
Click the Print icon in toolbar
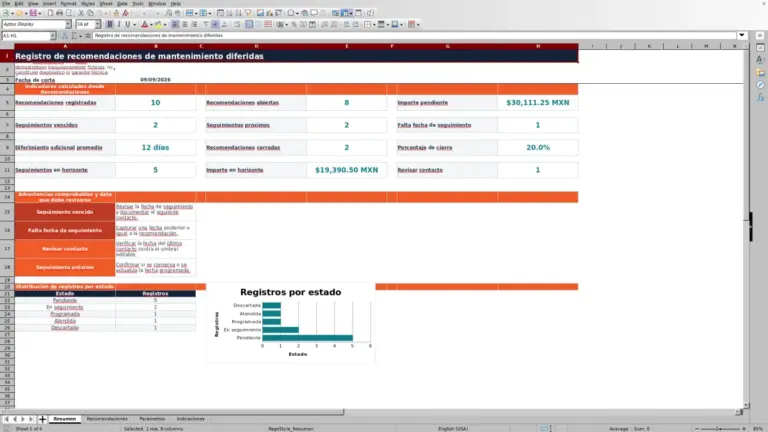[x=59, y=13]
